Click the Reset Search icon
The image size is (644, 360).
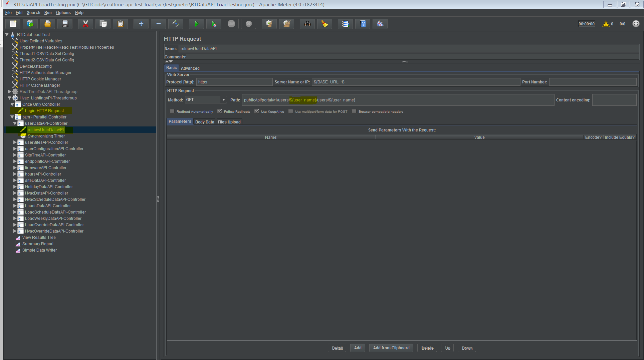click(x=325, y=24)
